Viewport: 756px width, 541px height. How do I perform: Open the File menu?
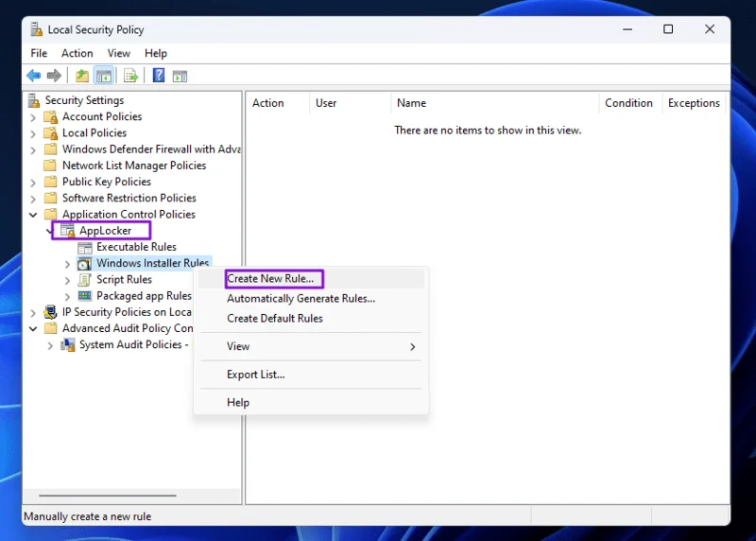(x=39, y=53)
